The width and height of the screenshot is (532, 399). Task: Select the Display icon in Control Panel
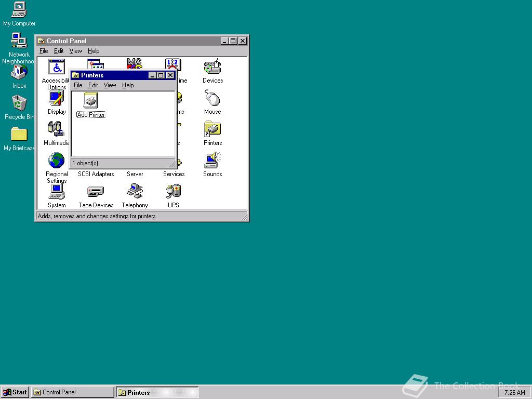(56, 98)
